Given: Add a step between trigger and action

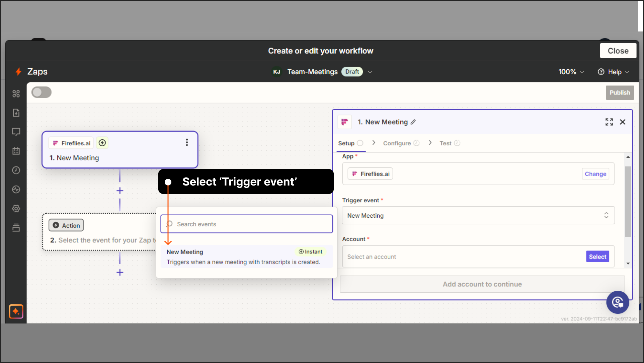Looking at the screenshot, I should click(x=120, y=191).
